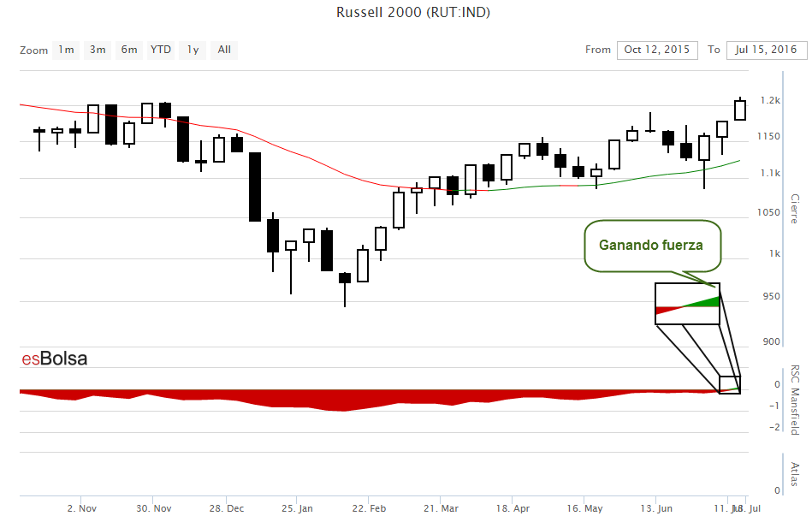Click the green moving average line
This screenshot has width=812, height=522.
599,183
